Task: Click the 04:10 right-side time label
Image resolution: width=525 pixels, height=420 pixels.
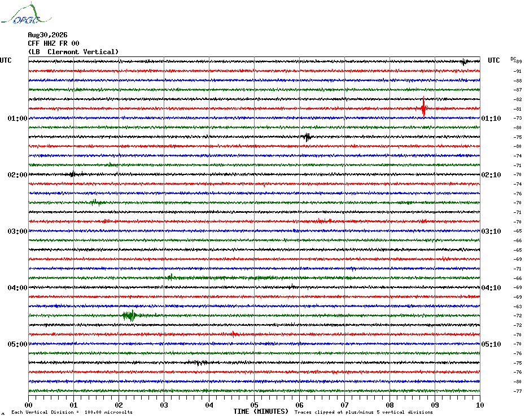Action: 491,288
